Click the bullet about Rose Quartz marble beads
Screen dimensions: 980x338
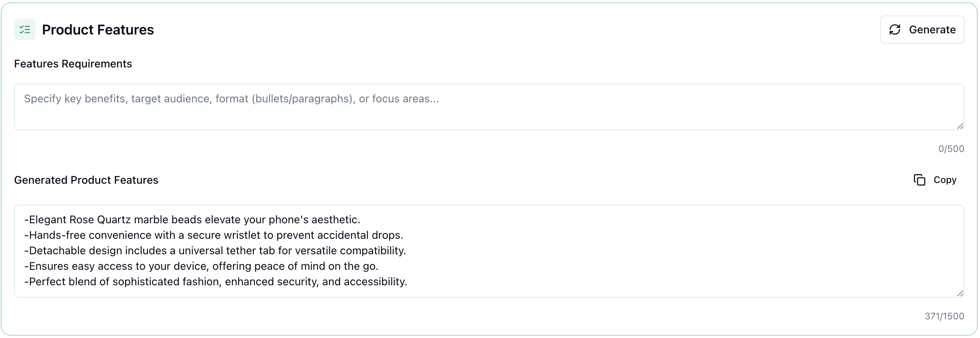click(x=192, y=219)
